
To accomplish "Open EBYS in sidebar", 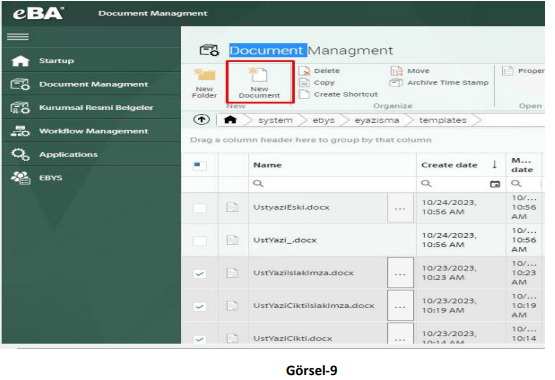I will click(x=91, y=178).
